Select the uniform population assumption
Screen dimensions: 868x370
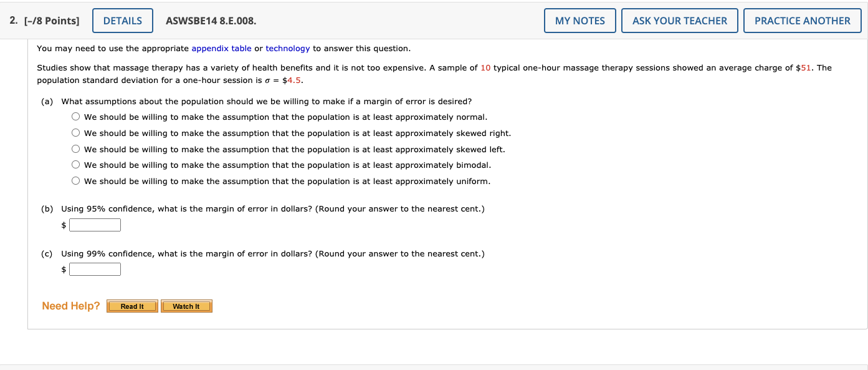tap(75, 180)
